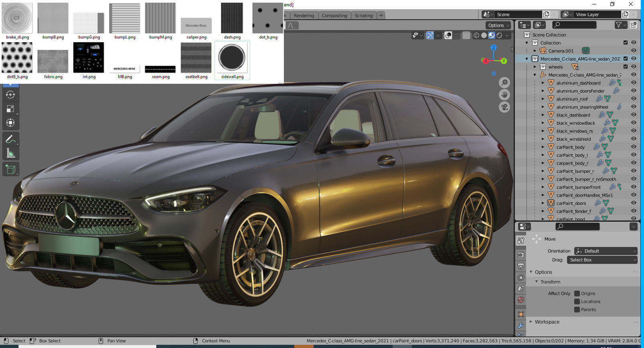
Task: Enable the Locations checkbox
Action: [577, 301]
